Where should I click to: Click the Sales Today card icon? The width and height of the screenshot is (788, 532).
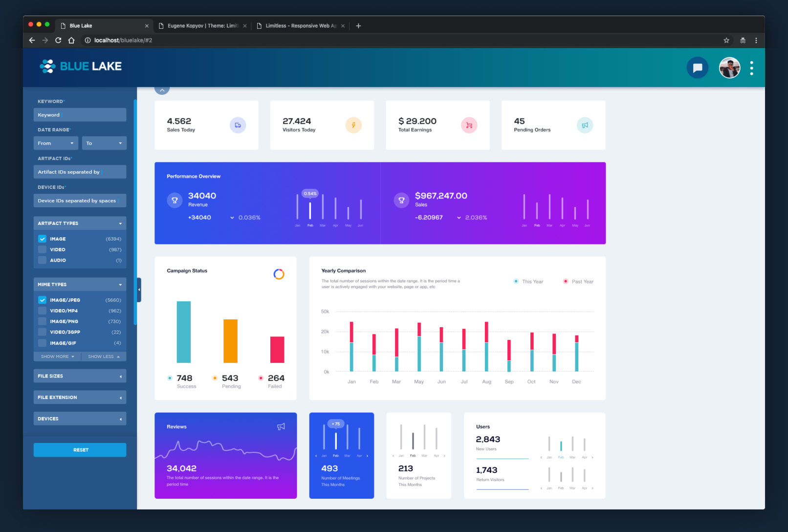tap(238, 125)
